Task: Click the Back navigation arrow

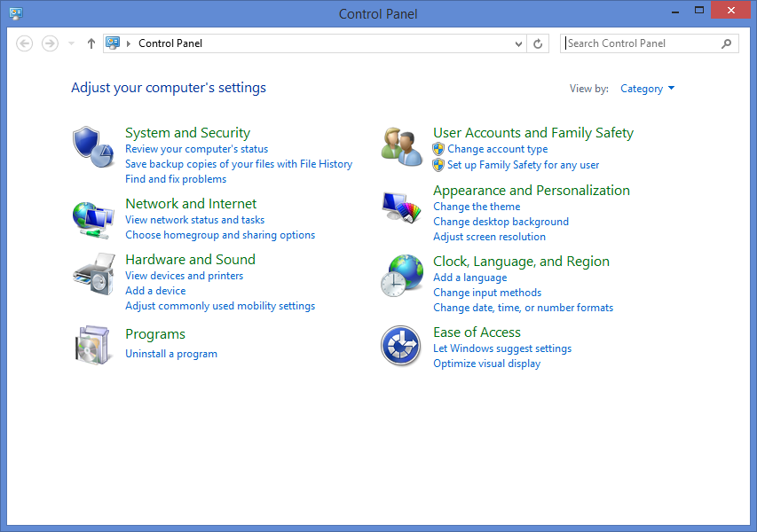Action: pyautogui.click(x=25, y=43)
